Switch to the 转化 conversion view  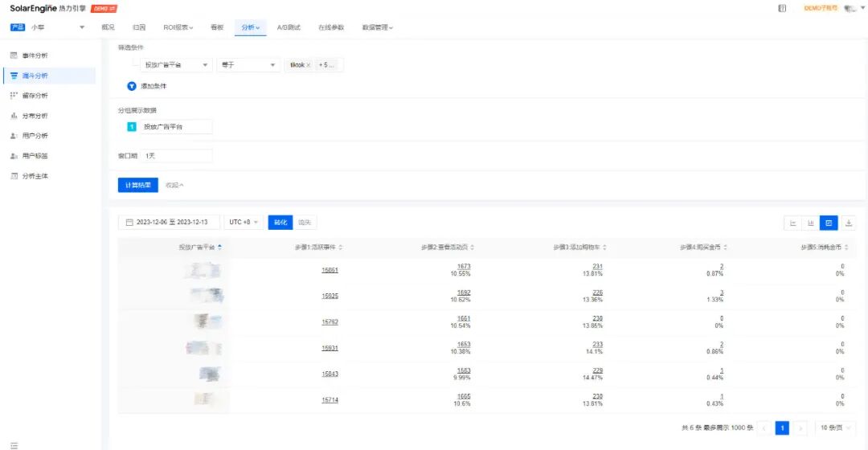(x=280, y=223)
